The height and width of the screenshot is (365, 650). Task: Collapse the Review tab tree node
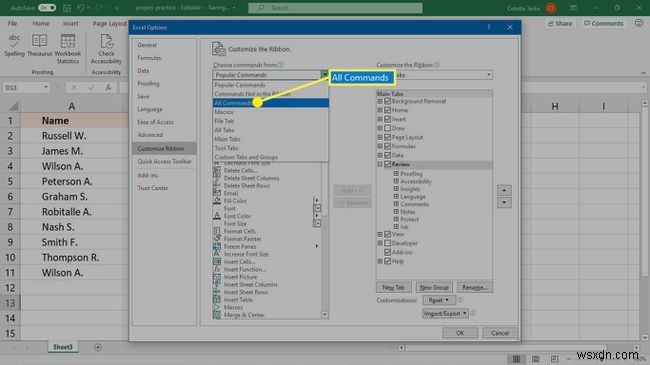pos(380,164)
